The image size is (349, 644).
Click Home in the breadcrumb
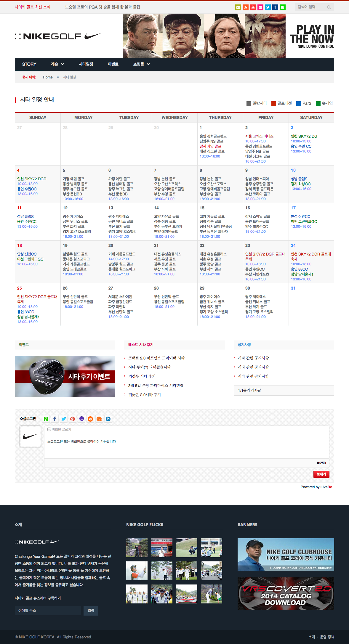48,77
